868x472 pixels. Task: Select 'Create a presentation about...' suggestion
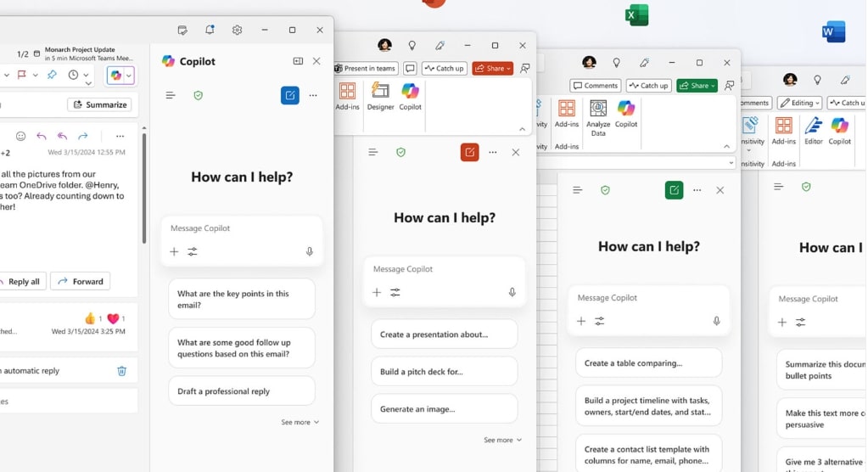point(445,334)
